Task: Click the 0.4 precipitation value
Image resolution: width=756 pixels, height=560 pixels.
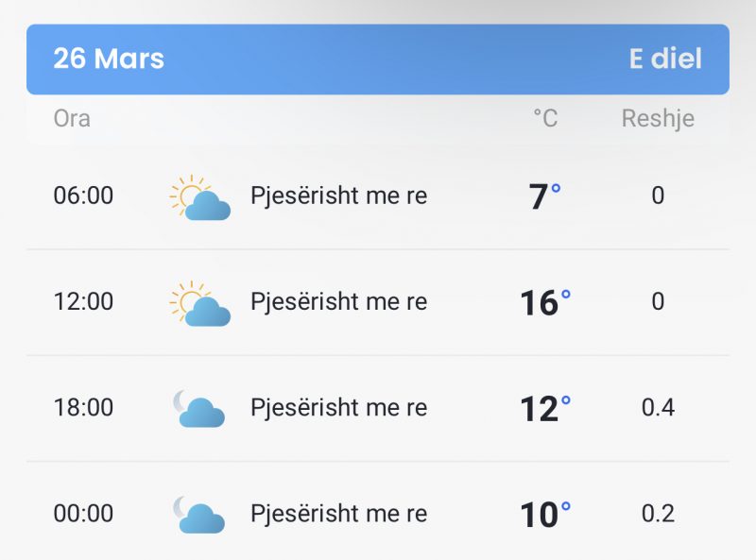Action: pos(658,408)
